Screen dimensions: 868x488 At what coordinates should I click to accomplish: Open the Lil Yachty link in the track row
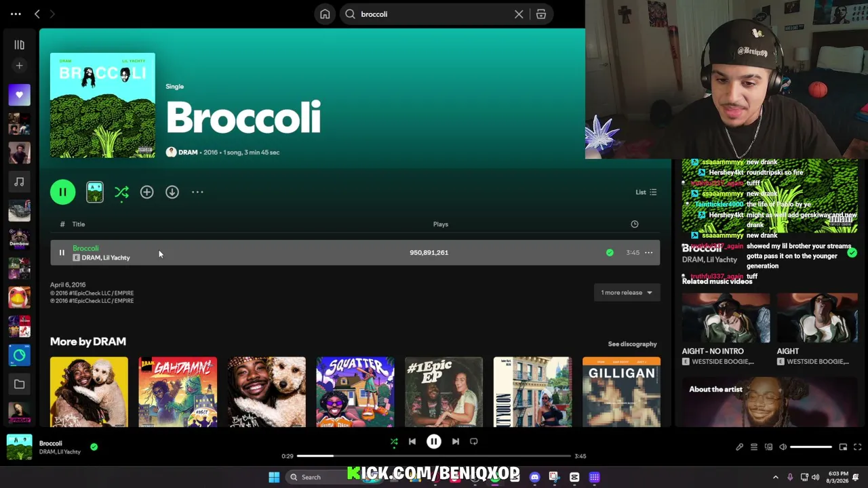click(x=117, y=258)
